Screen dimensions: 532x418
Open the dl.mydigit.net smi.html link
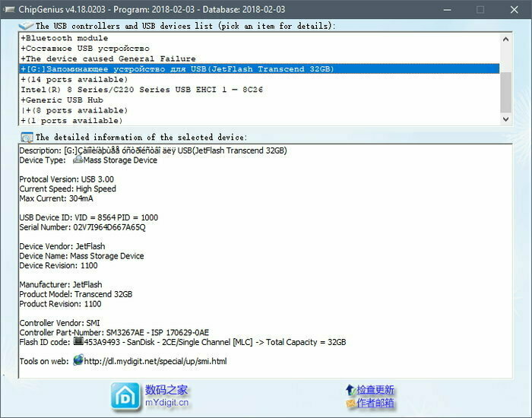coord(155,361)
